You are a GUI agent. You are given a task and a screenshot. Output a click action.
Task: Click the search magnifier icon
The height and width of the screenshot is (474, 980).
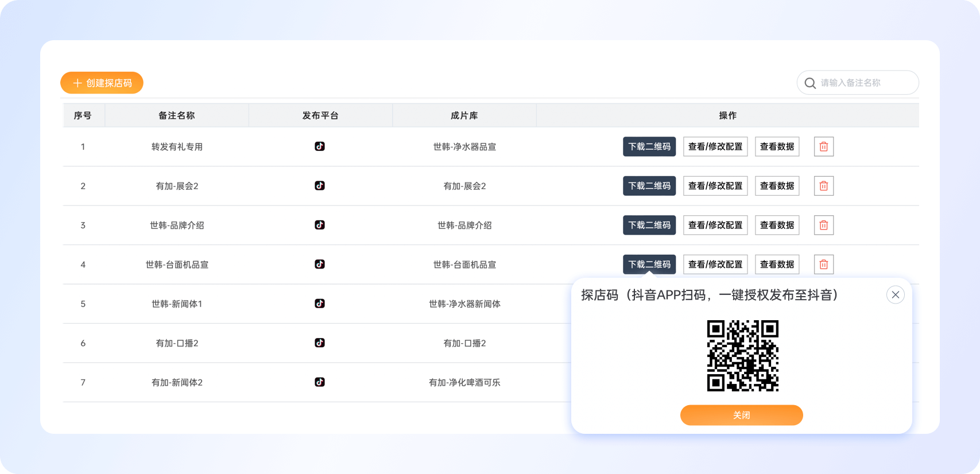point(810,83)
